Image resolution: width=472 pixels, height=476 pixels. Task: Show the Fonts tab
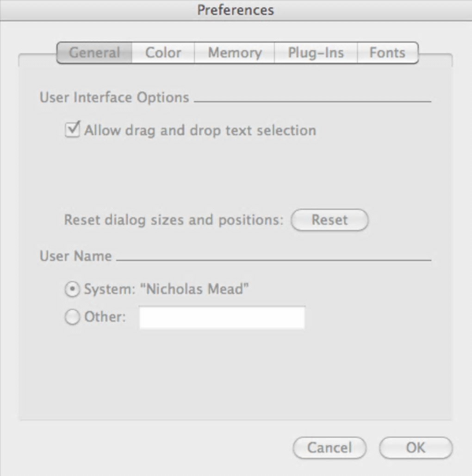(x=387, y=53)
